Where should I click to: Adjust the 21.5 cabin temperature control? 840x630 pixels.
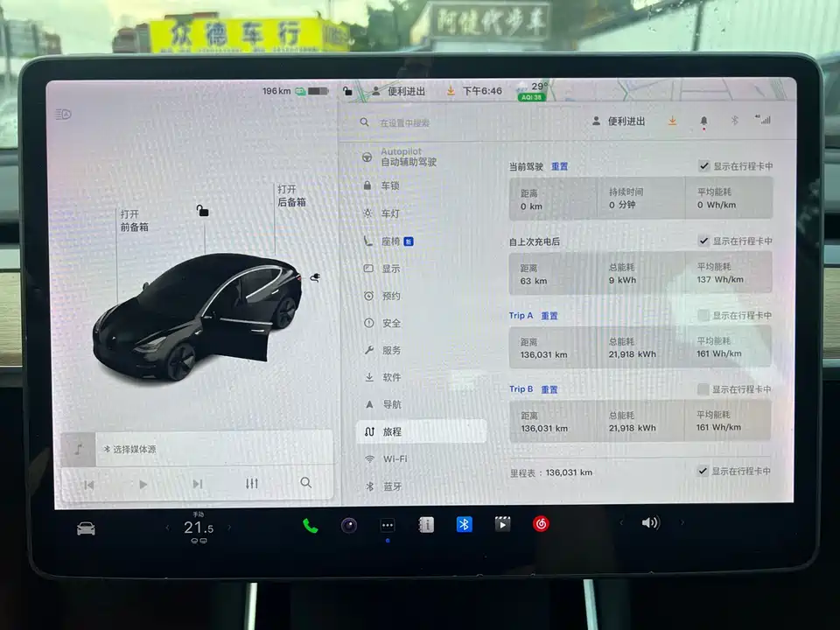(197, 527)
